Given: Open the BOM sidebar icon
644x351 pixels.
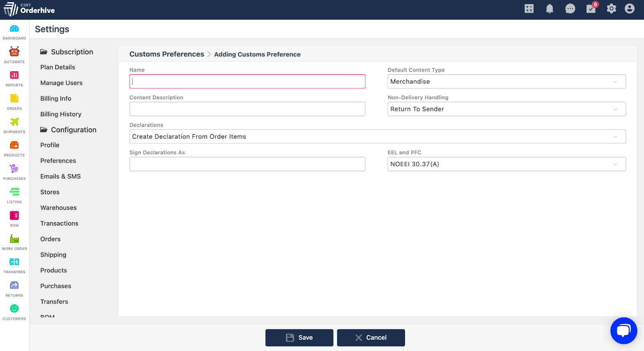Looking at the screenshot, I should coord(14,216).
